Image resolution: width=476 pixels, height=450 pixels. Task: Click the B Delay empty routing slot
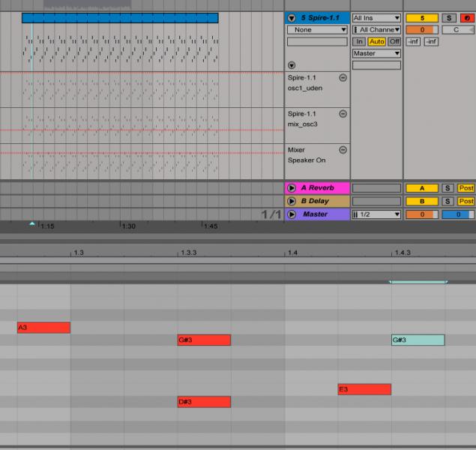point(376,201)
